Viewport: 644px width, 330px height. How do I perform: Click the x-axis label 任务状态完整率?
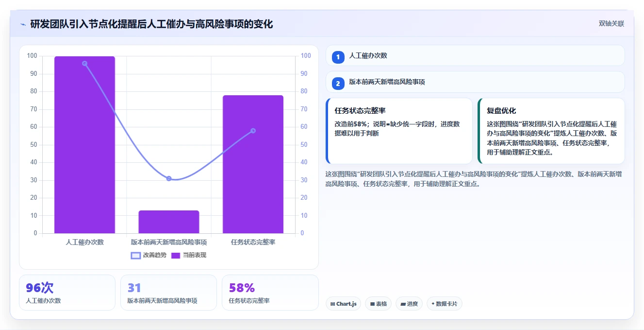click(x=253, y=242)
